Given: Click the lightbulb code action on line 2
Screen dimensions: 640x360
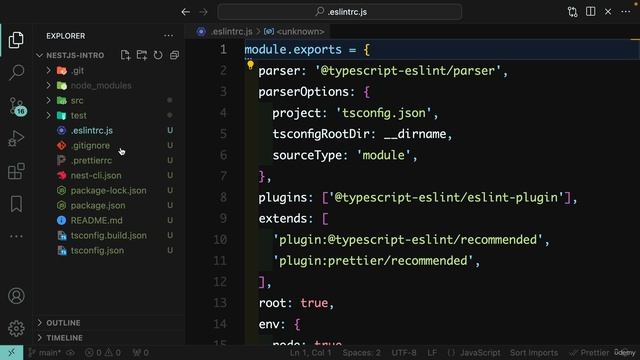Looking at the screenshot, I should (x=250, y=64).
